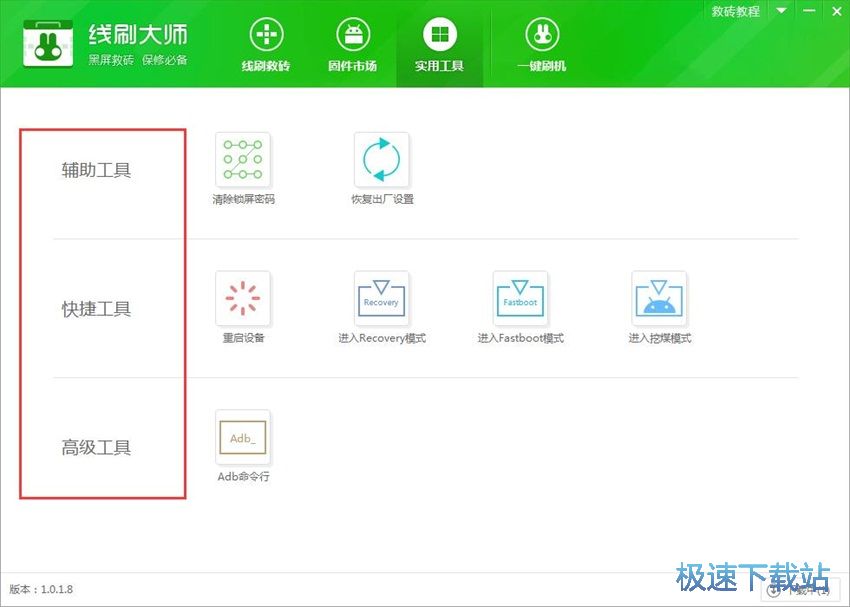Viewport: 850px width, 607px height.
Task: Close the 线刷大师 window
Action: point(836,11)
